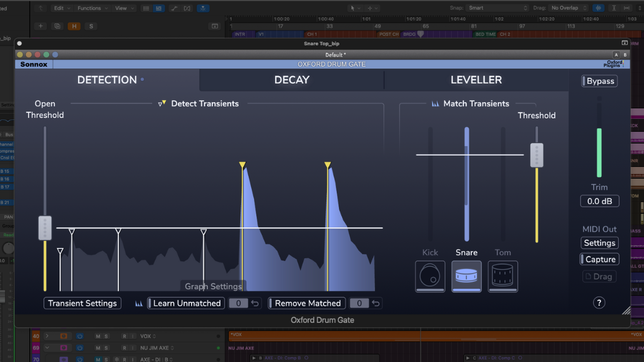
Task: Open Transient Settings
Action: tap(82, 303)
